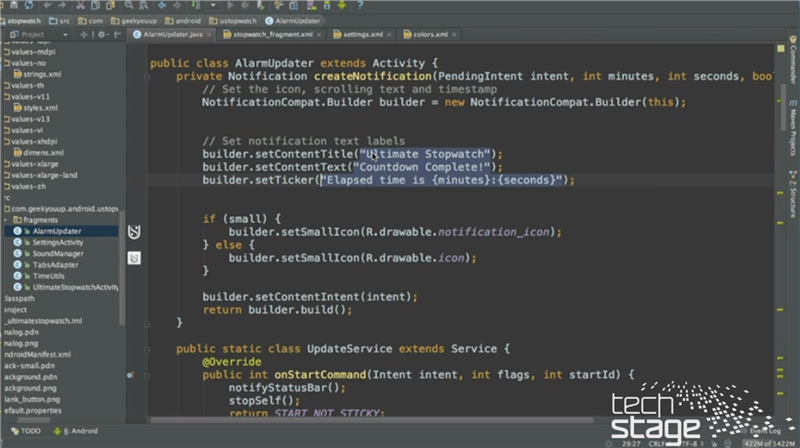Toggle the read-only lock icon
The image size is (800, 448).
click(x=714, y=444)
